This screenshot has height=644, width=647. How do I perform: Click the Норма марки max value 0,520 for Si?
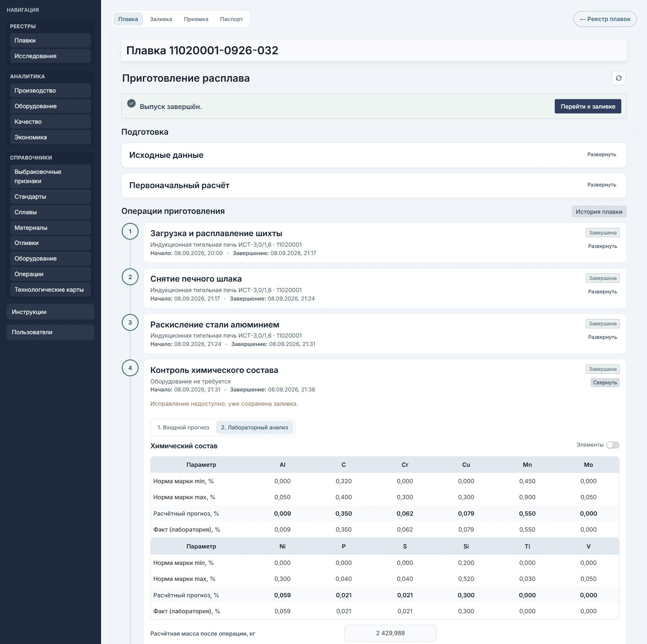pos(466,579)
